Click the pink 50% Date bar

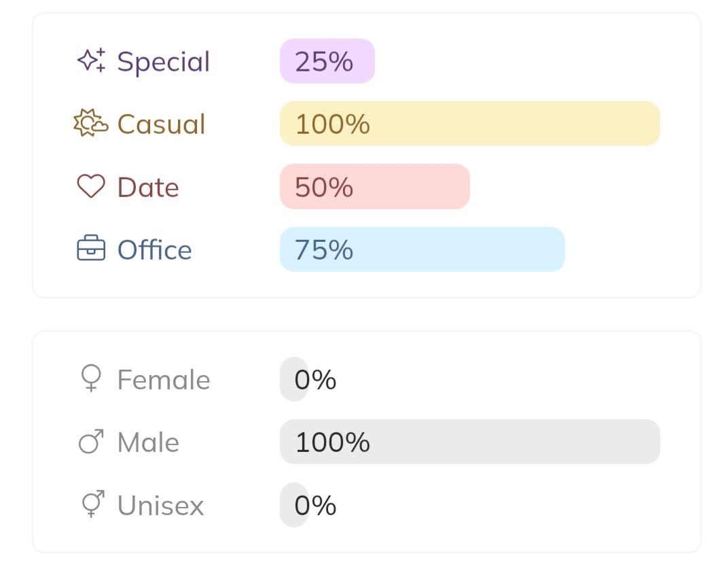click(x=375, y=186)
